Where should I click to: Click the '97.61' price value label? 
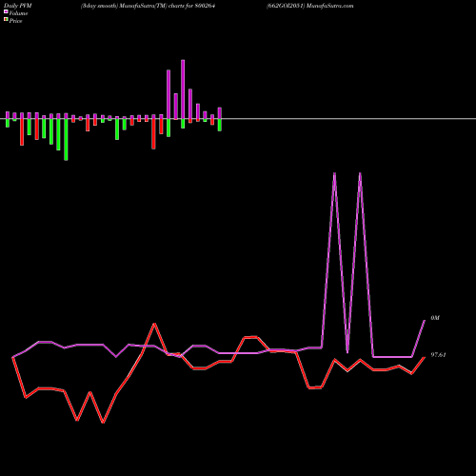tap(438, 355)
